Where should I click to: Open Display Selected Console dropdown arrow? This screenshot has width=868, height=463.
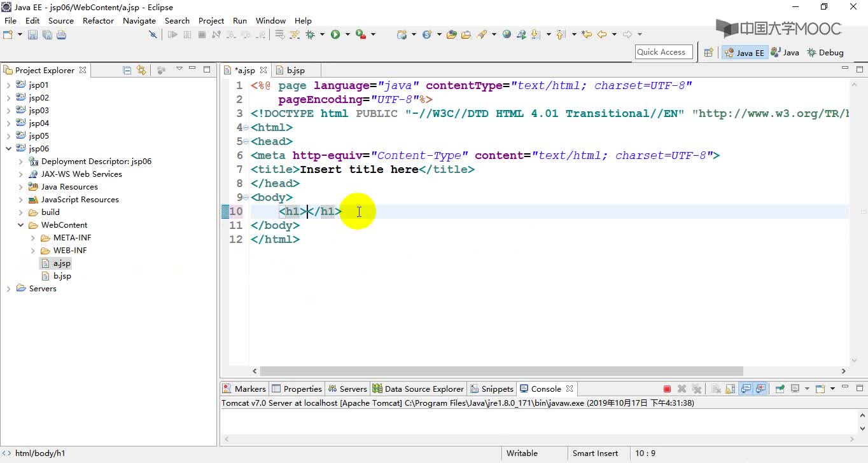807,389
